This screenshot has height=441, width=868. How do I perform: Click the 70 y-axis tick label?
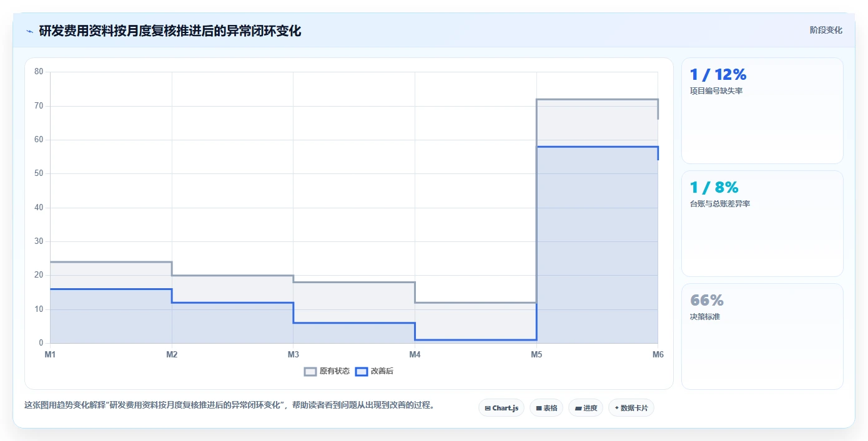[39, 106]
